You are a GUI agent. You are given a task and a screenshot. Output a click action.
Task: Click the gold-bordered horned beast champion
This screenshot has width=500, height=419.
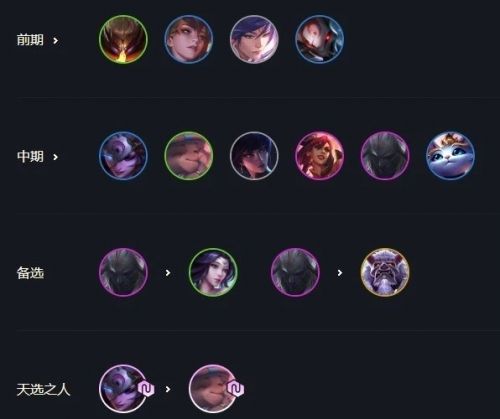coord(385,272)
